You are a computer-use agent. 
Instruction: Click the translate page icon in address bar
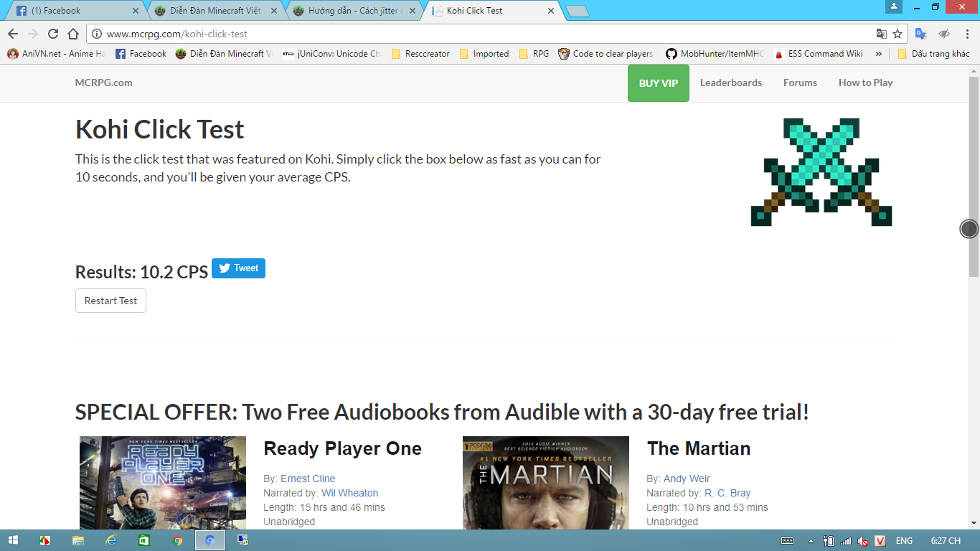pyautogui.click(x=882, y=34)
